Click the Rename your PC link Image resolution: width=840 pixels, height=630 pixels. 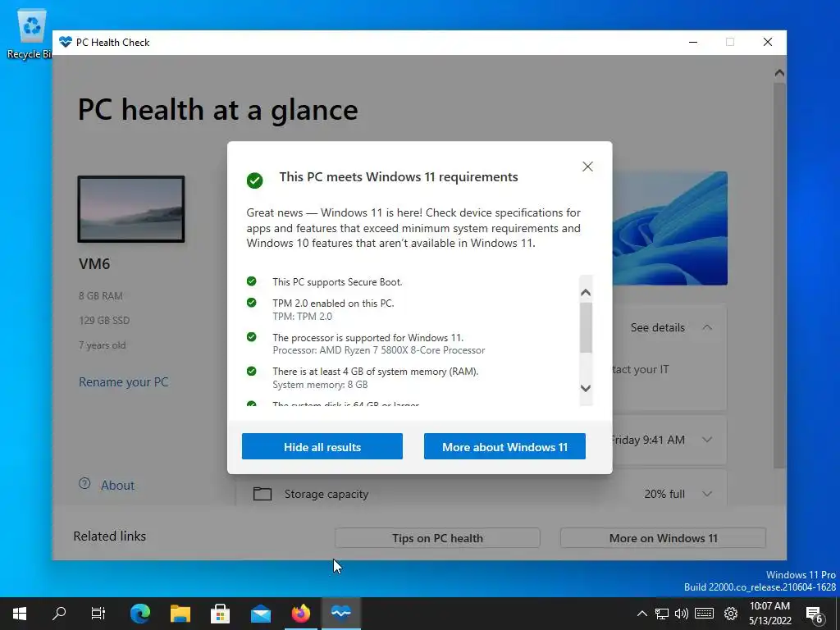click(x=123, y=382)
